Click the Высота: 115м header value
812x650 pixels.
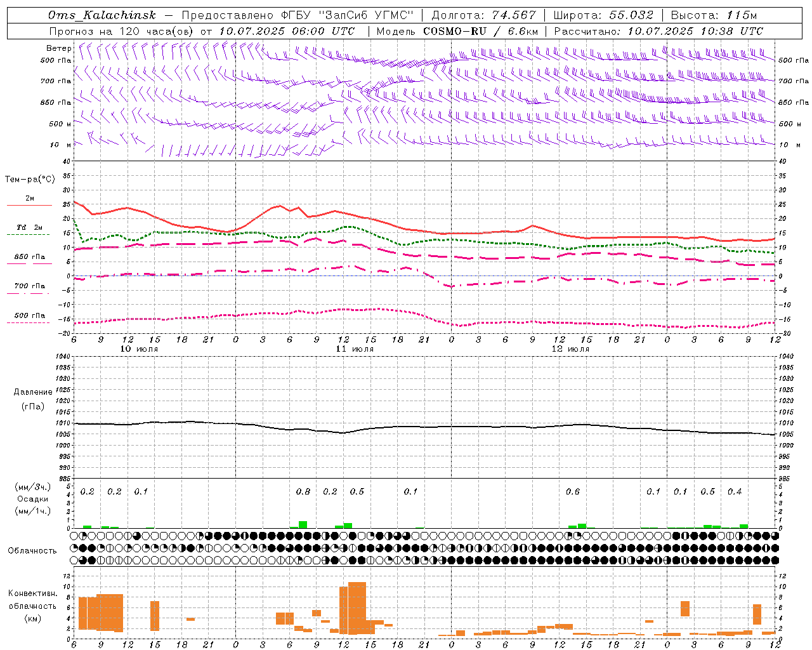coord(714,15)
